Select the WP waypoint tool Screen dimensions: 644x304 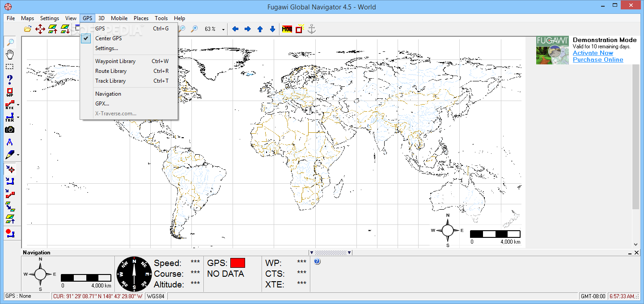(x=10, y=93)
